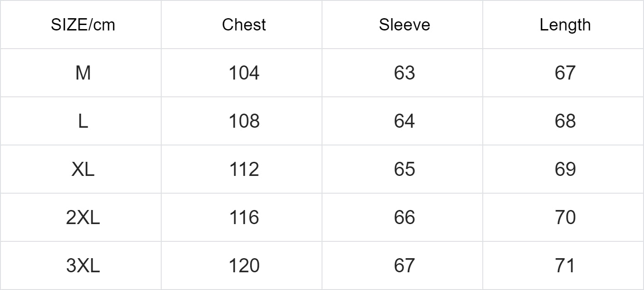Select length value 71 in 3XL row
This screenshot has width=644, height=290.
(x=565, y=265)
